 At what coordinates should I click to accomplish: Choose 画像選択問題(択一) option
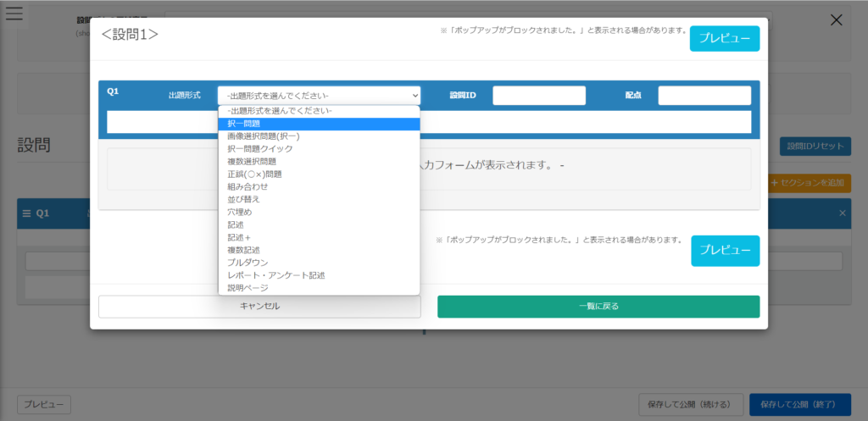click(x=264, y=136)
